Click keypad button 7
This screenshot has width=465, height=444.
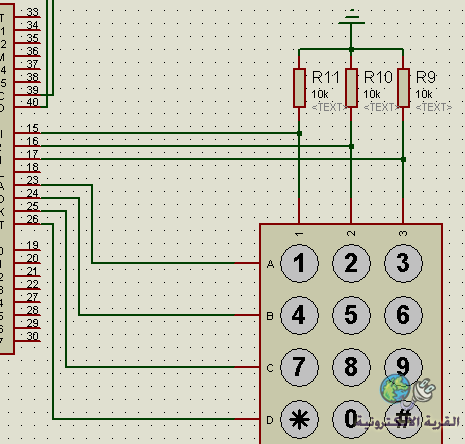[299, 367]
